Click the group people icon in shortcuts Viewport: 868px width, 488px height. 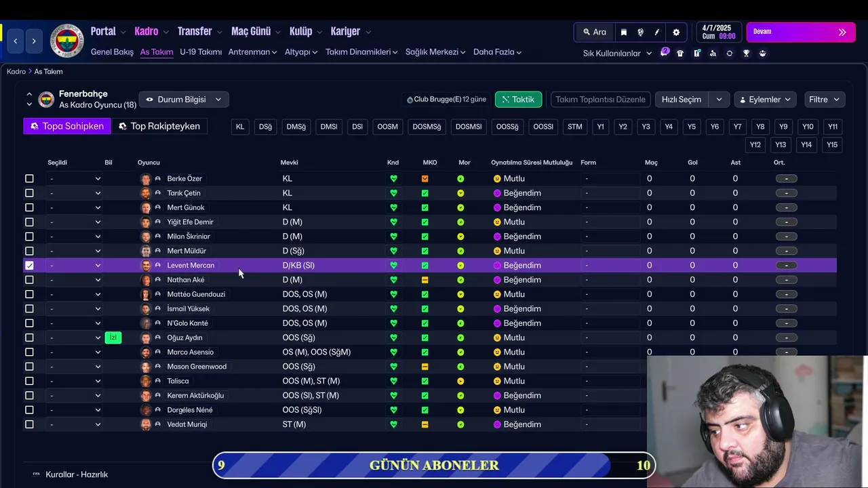pos(763,54)
